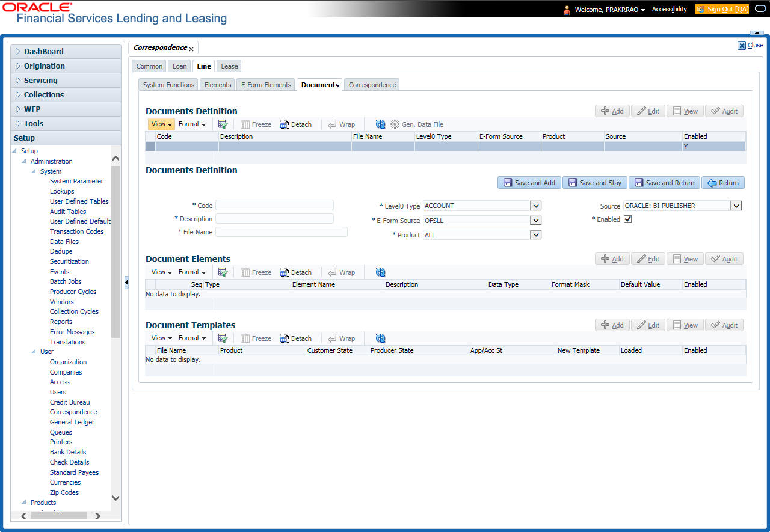
Task: Freeze column in Document Templates toolbar
Action: (256, 338)
